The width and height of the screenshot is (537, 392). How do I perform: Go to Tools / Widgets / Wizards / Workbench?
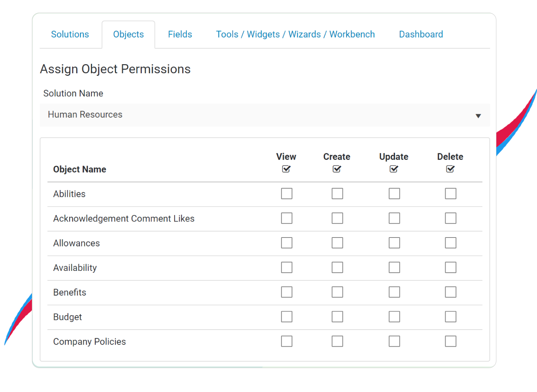point(295,34)
